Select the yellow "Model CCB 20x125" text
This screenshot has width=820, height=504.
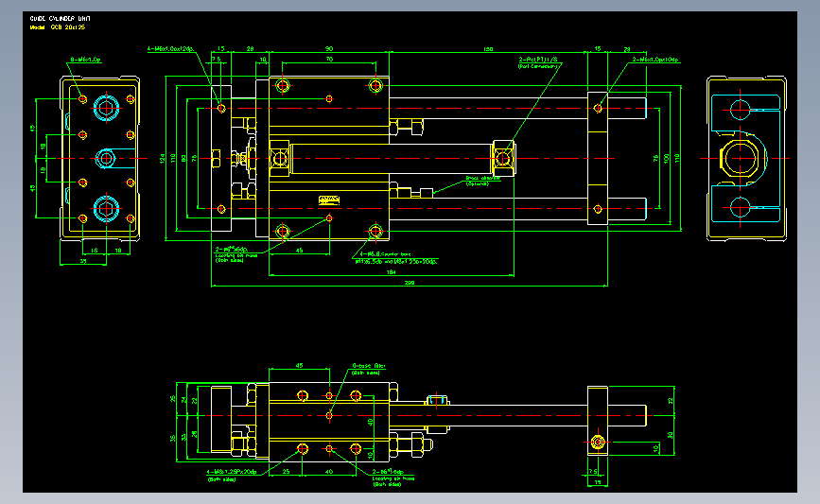pyautogui.click(x=57, y=27)
